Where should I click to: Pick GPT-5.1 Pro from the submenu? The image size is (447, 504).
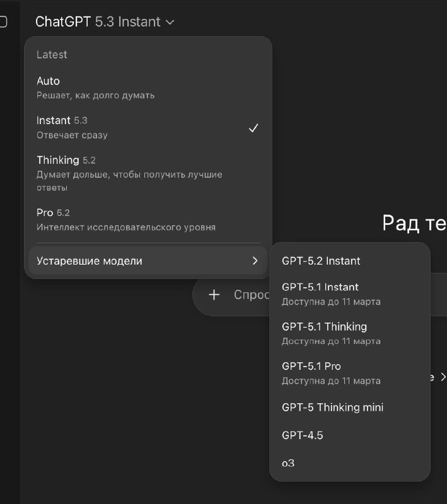pos(330,372)
